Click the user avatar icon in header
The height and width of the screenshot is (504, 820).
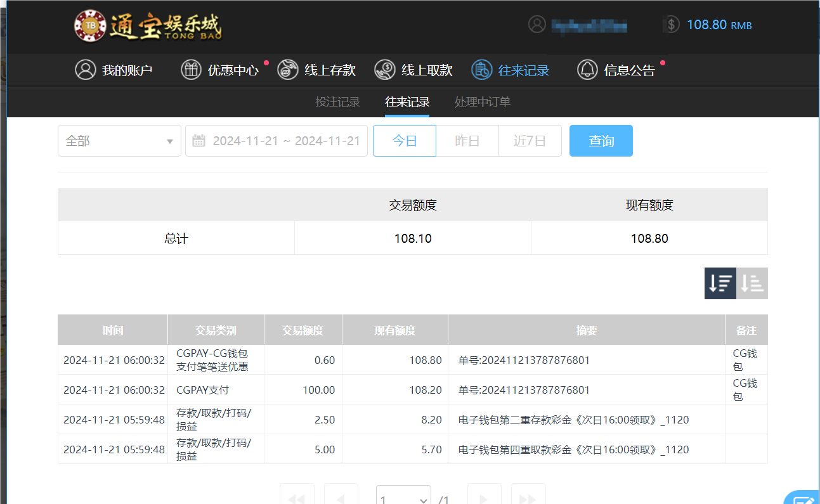click(x=537, y=24)
